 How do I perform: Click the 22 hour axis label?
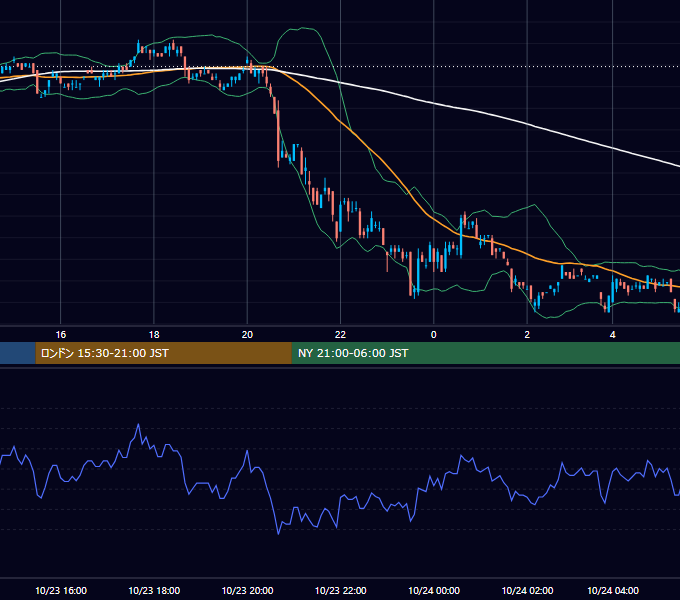point(340,335)
